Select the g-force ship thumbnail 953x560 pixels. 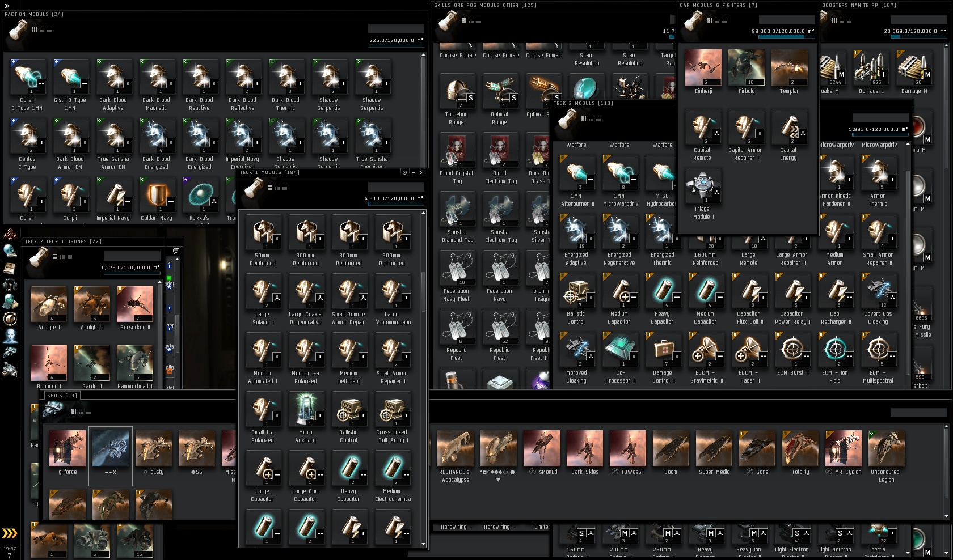pyautogui.click(x=68, y=448)
